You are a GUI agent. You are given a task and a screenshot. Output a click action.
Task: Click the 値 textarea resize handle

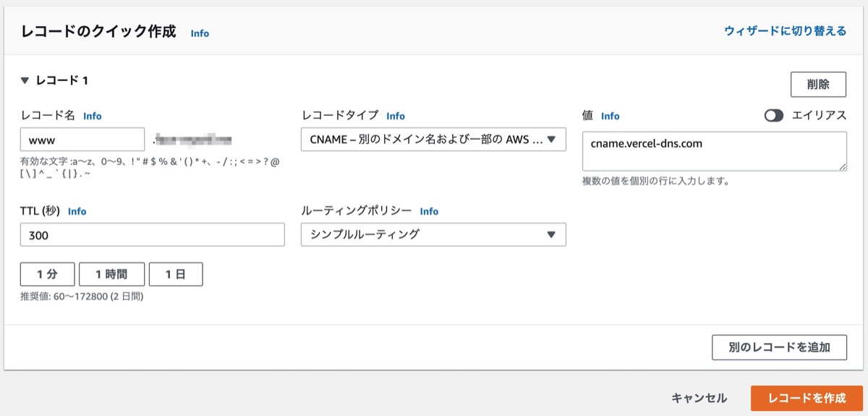click(842, 167)
